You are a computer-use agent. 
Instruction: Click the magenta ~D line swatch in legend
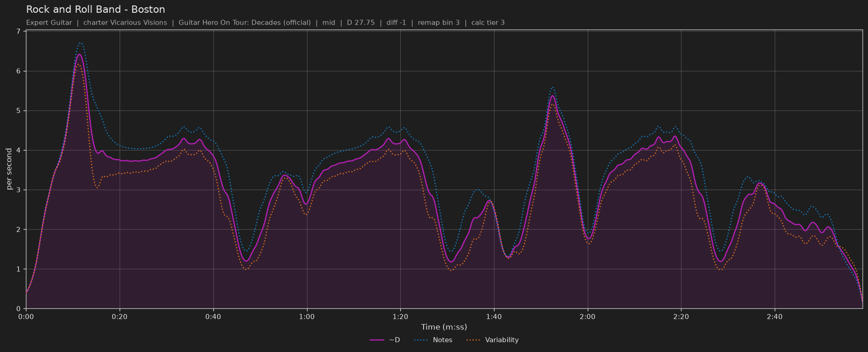(377, 340)
